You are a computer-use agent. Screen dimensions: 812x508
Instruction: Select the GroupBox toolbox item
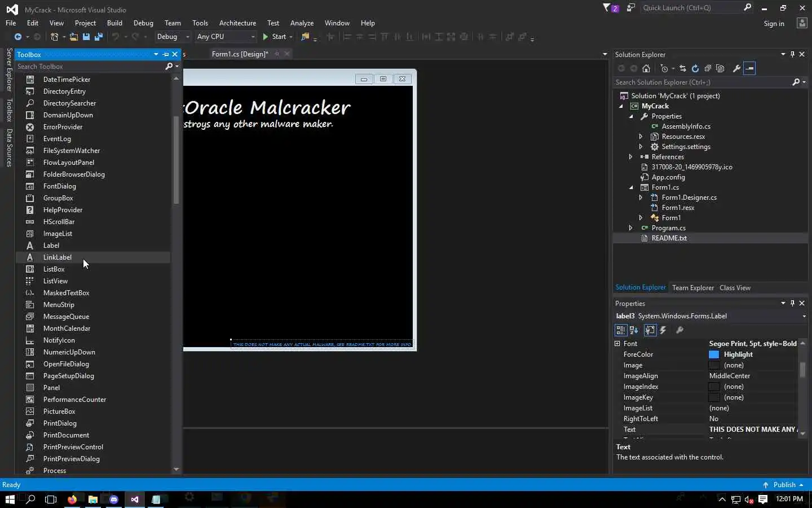tap(93, 198)
